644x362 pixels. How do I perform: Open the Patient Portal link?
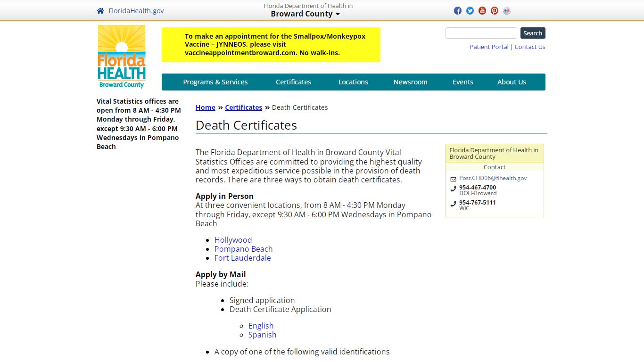(x=489, y=47)
